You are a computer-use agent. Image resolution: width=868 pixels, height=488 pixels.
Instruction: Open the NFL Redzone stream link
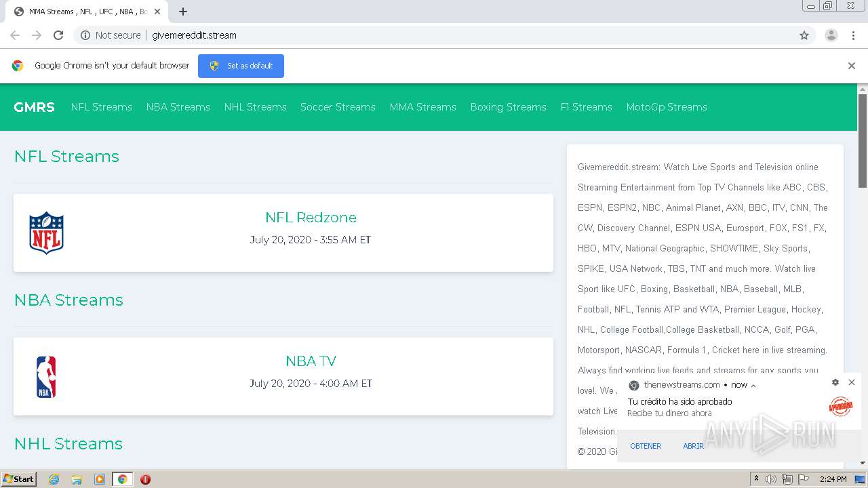click(x=311, y=218)
